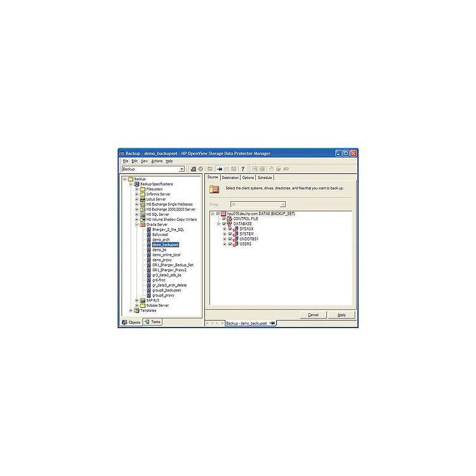Click the Backup root folder icon
Viewport: 476px width, 476px height.
click(x=131, y=179)
